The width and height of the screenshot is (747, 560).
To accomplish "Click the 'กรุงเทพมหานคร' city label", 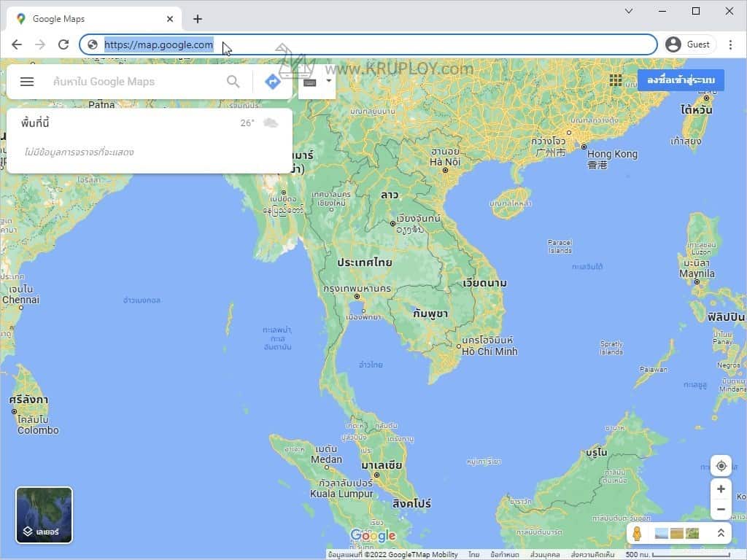I will [x=357, y=289].
